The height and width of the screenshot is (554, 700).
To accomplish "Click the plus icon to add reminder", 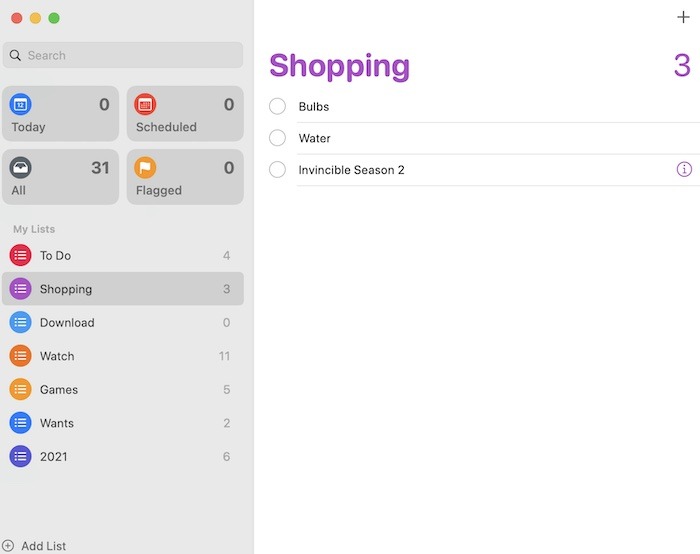I will pyautogui.click(x=683, y=17).
